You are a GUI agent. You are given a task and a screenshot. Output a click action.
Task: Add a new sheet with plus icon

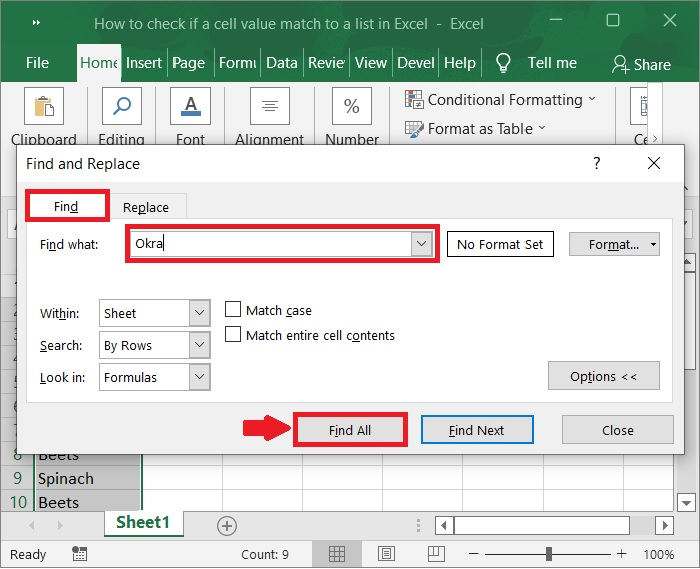[227, 525]
